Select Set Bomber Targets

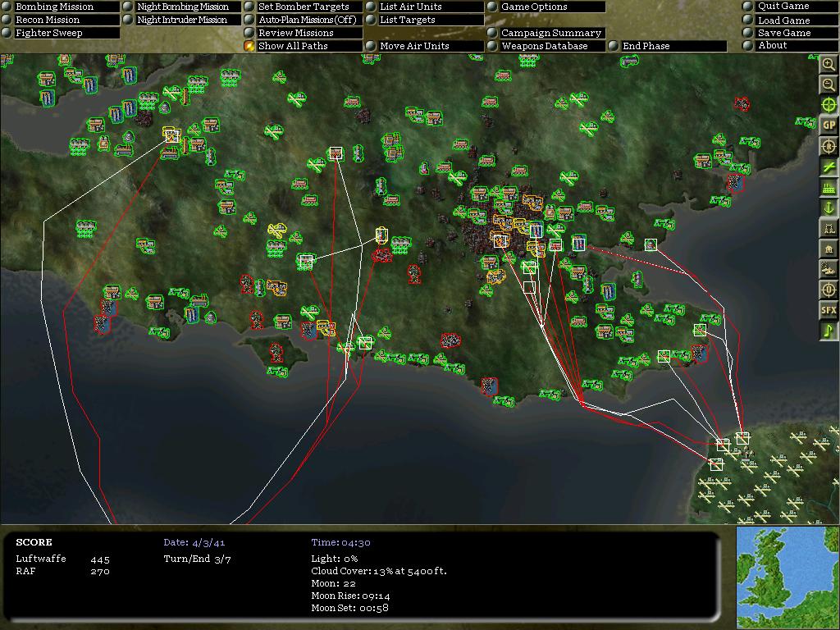point(304,7)
